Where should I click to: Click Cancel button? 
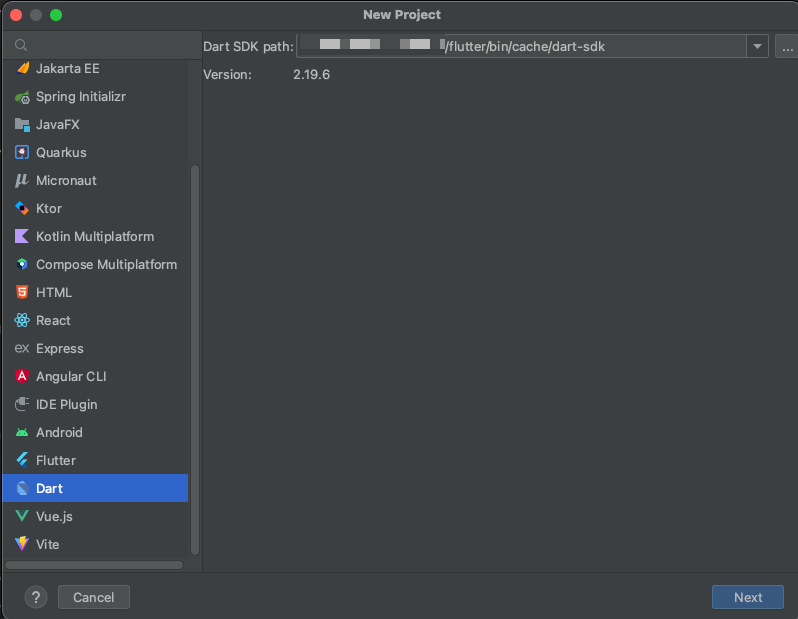click(x=94, y=597)
